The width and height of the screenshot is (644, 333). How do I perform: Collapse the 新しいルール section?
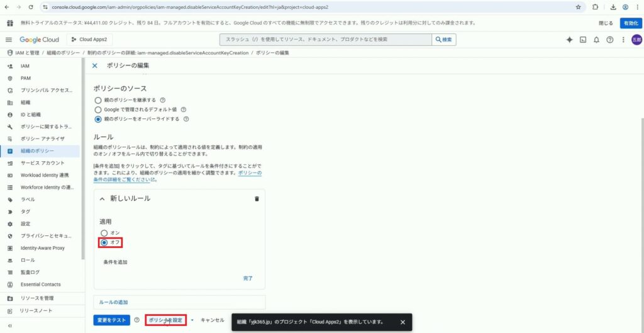coord(102,199)
